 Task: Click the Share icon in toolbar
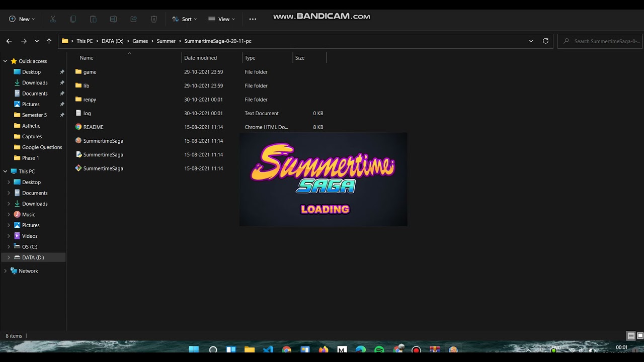tap(133, 19)
